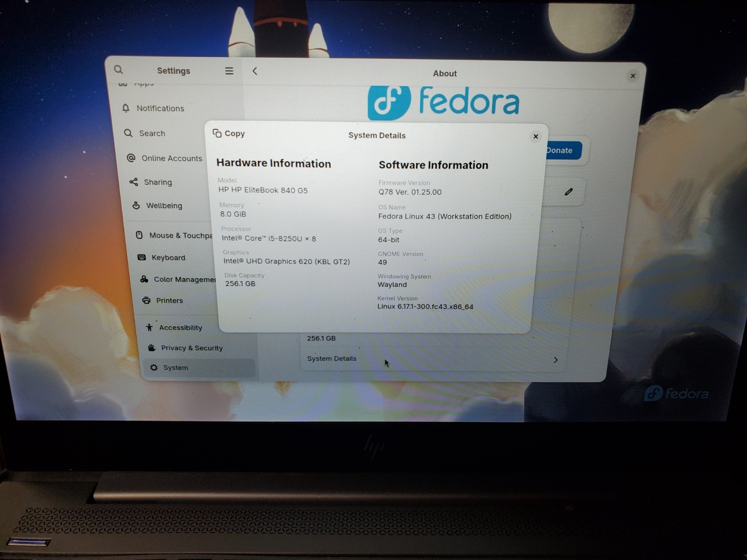Click the Sharing icon in sidebar
This screenshot has width=747, height=560.
click(134, 182)
